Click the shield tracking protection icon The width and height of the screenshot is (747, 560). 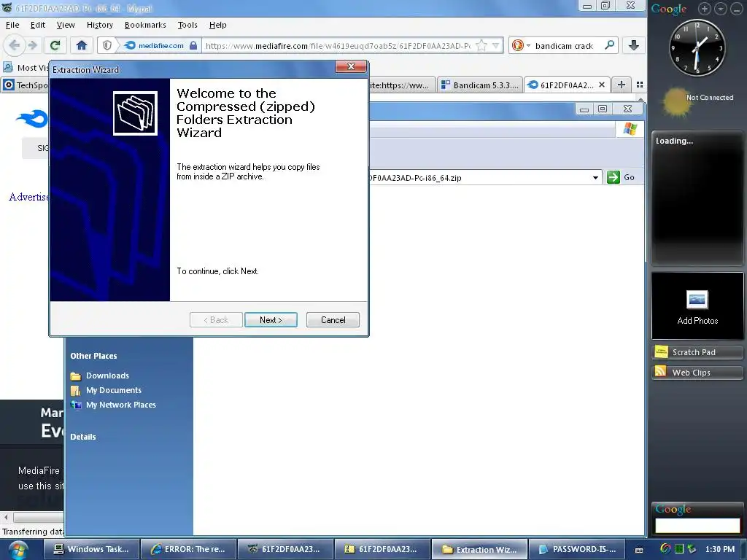click(107, 45)
